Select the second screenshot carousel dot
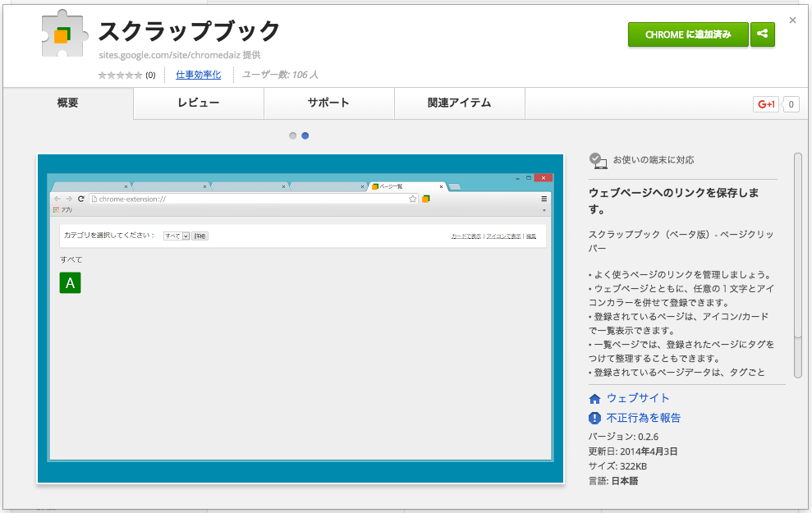This screenshot has width=812, height=513. coord(305,135)
